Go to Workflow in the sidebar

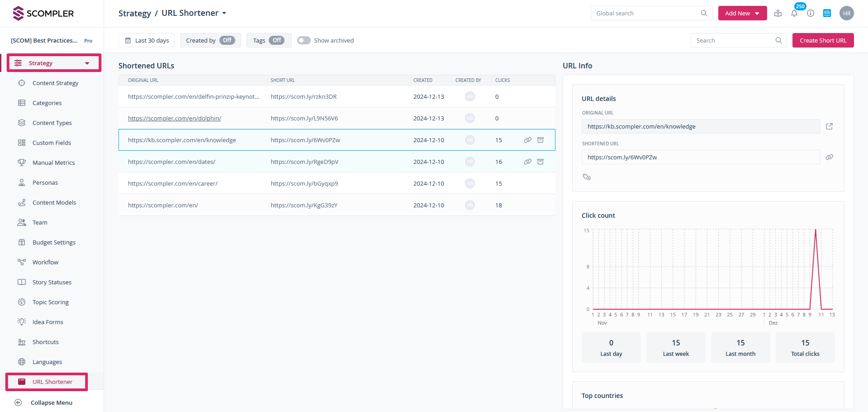coord(45,262)
